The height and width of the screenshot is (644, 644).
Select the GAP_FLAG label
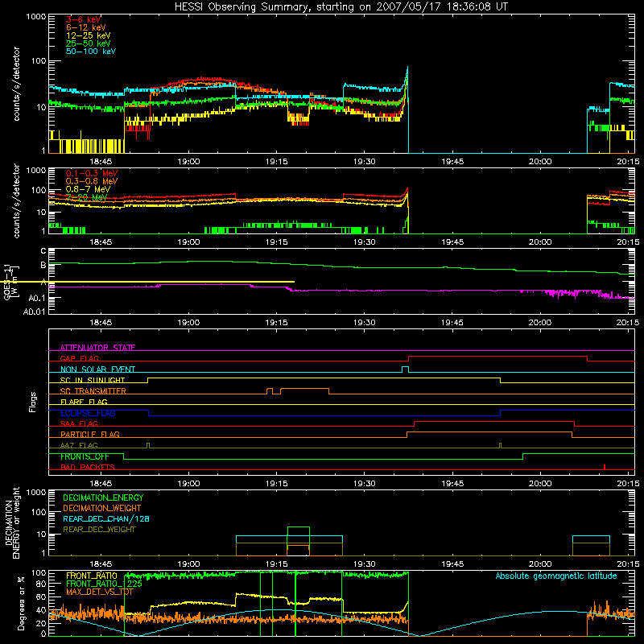[x=79, y=358]
